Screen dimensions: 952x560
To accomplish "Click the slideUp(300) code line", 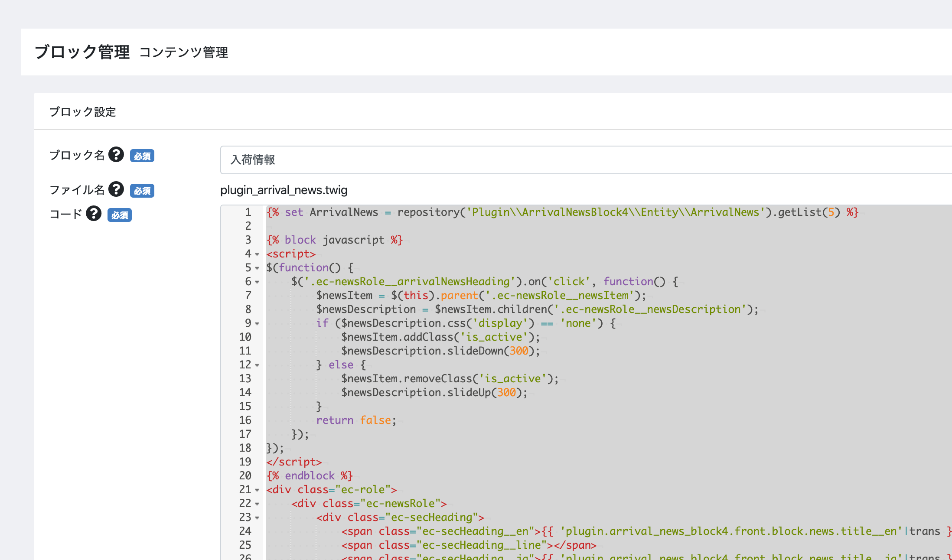I will [x=434, y=392].
